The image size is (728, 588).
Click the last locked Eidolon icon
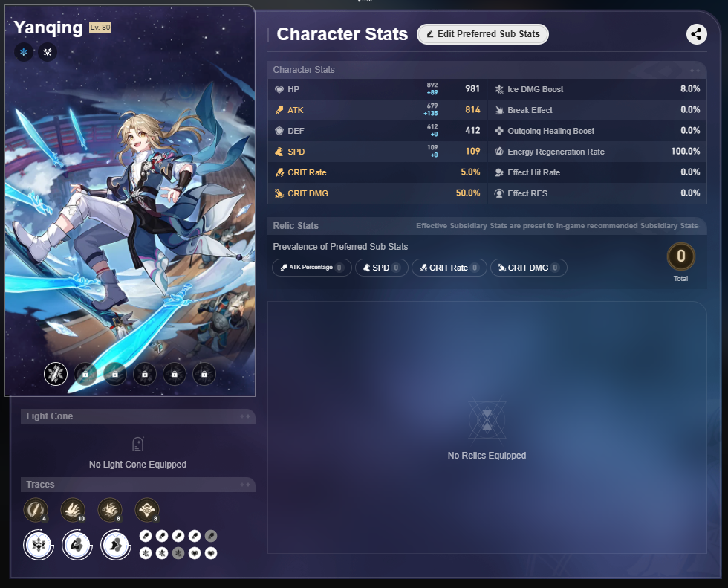[x=204, y=374]
